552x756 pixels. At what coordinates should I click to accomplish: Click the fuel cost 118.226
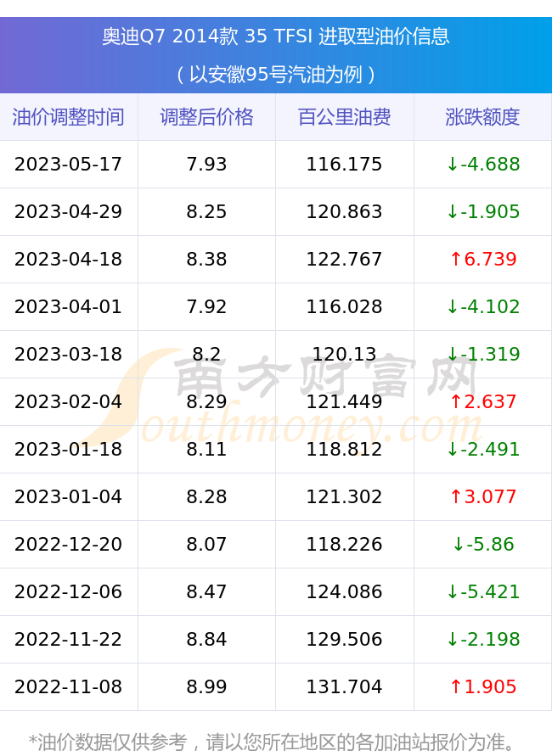345,545
